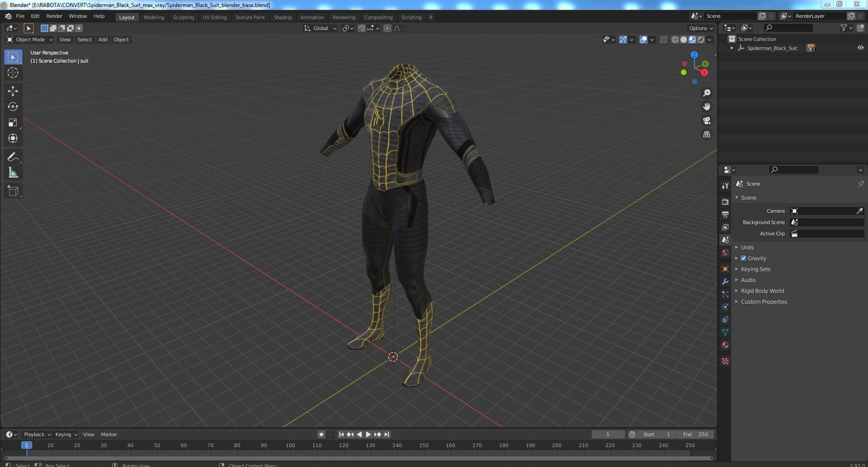Open Object Mode dropdown

tap(29, 40)
